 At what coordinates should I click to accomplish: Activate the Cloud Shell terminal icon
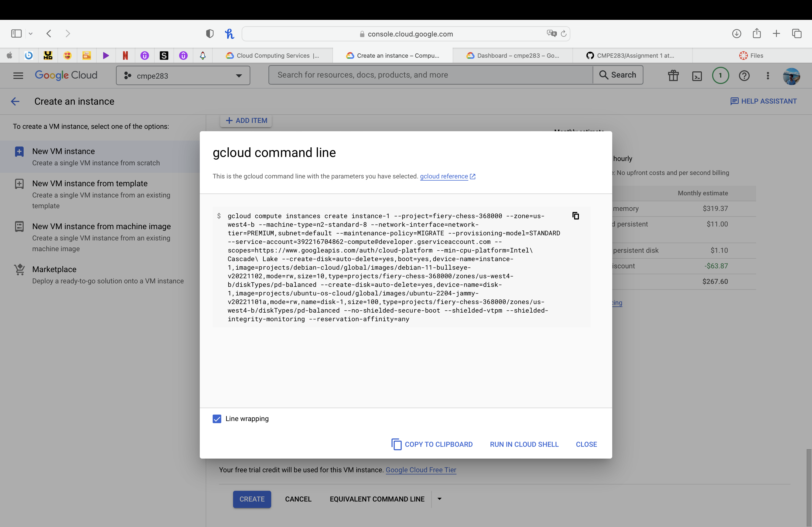[697, 75]
